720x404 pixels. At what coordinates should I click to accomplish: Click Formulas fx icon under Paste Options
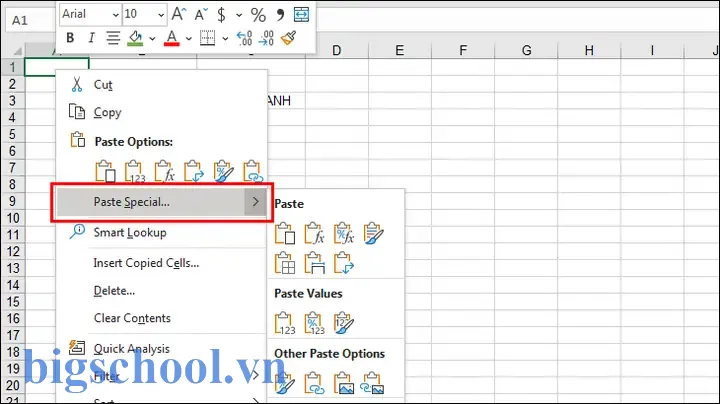[x=164, y=171]
